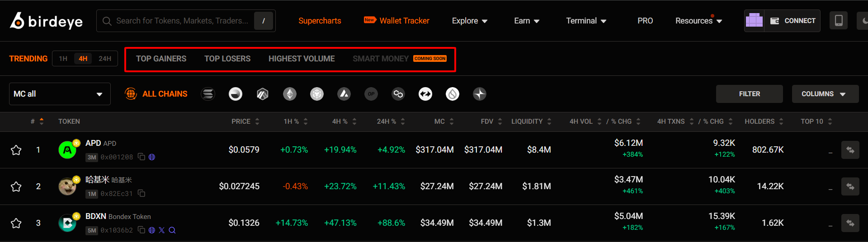Copy the 0x82Ec31 address
This screenshot has height=242, width=868.
[142, 193]
